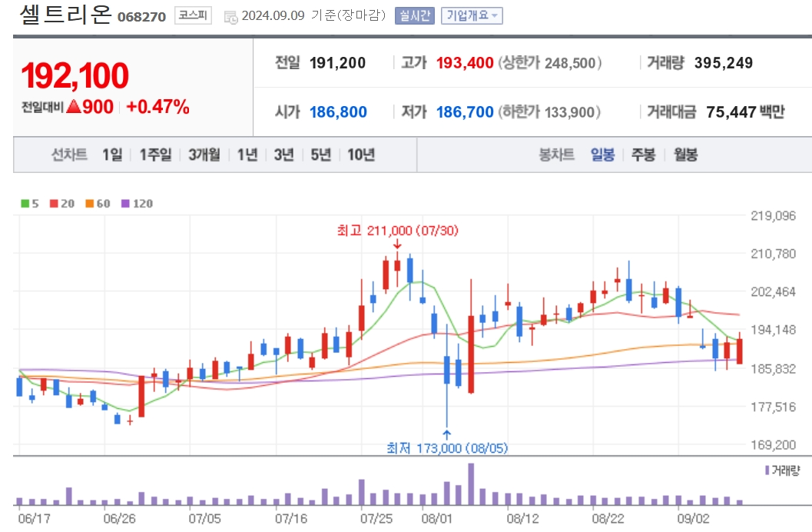Click the 하한가 133,900 text
Screen dimensions: 812x532
(x=549, y=112)
